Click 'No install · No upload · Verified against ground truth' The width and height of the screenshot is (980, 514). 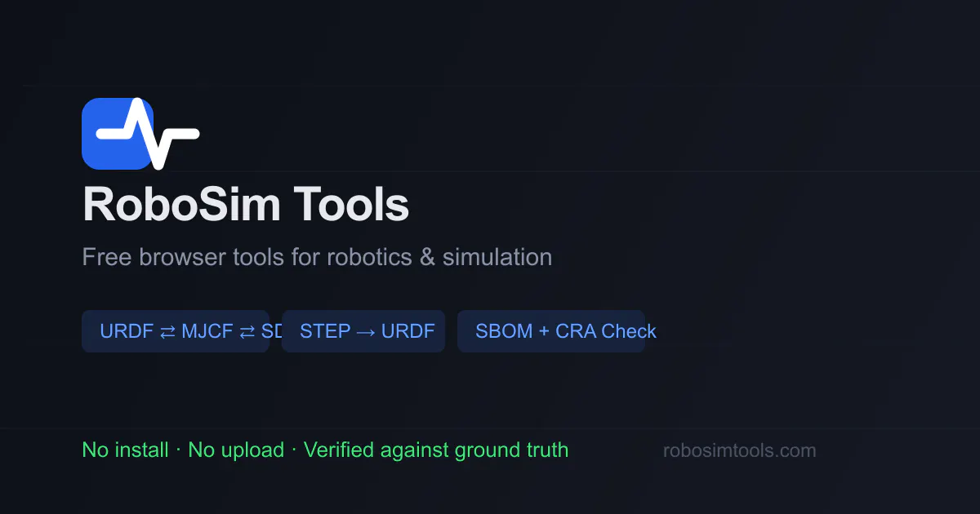click(x=325, y=450)
